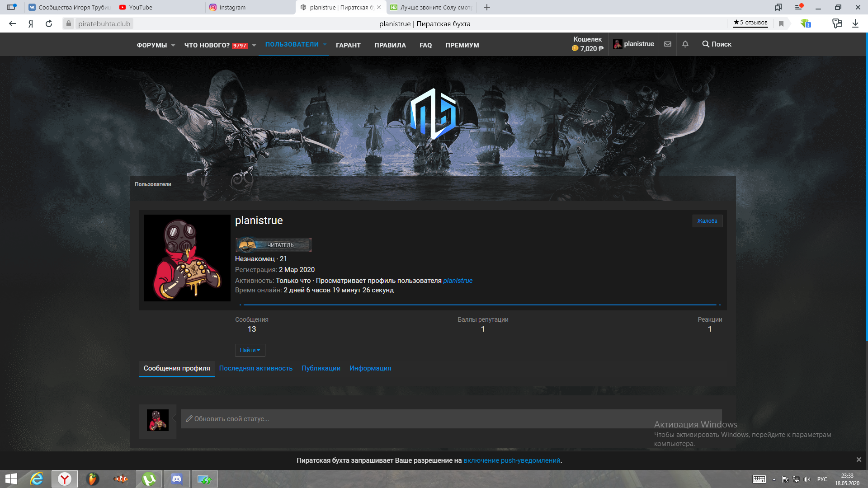This screenshot has height=488, width=868.
Task: Follow the включение push-уведомлений link
Action: [x=512, y=460]
